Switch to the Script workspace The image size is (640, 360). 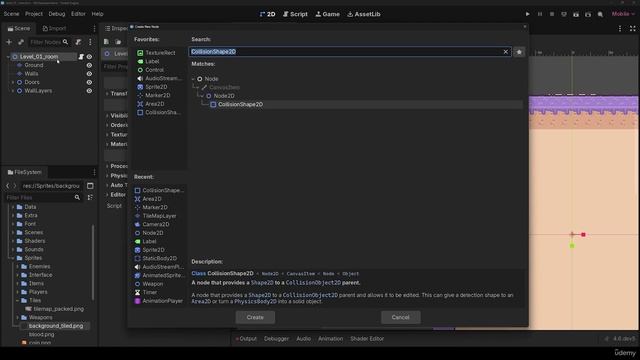tap(295, 14)
